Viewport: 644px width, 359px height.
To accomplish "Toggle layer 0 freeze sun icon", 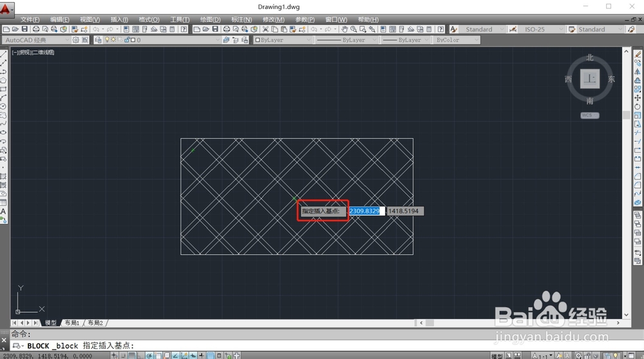I will pos(113,40).
